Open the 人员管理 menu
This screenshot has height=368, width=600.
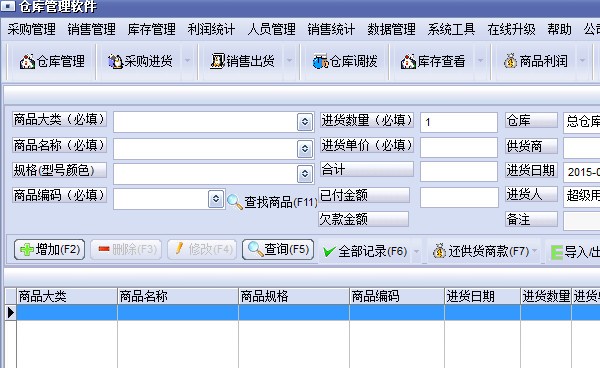point(271,29)
